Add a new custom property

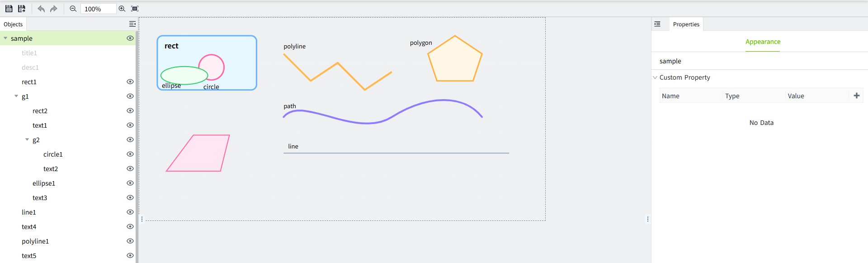(856, 96)
